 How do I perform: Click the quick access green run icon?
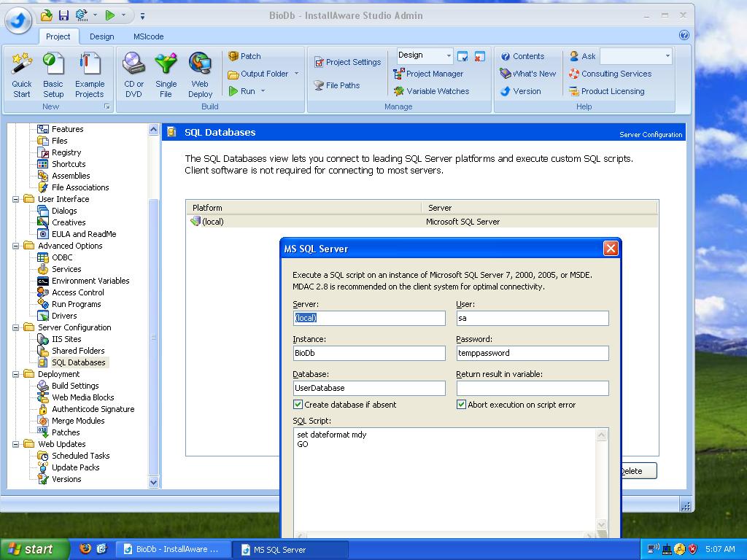pos(110,16)
